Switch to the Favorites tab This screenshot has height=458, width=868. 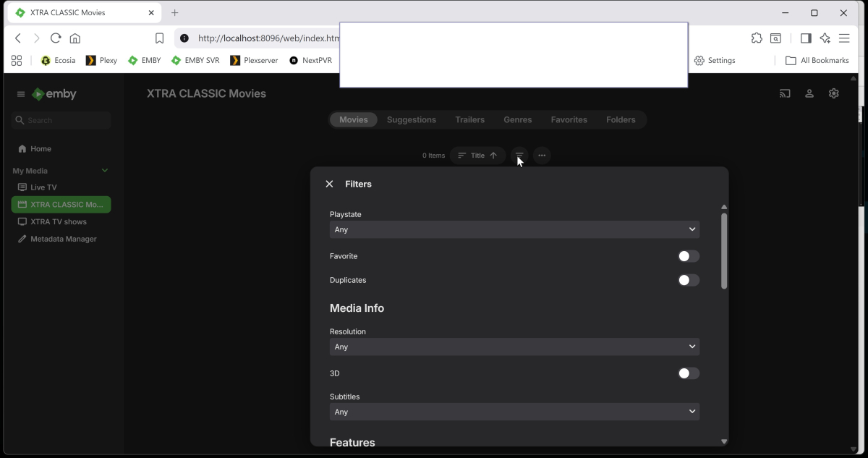click(x=569, y=120)
